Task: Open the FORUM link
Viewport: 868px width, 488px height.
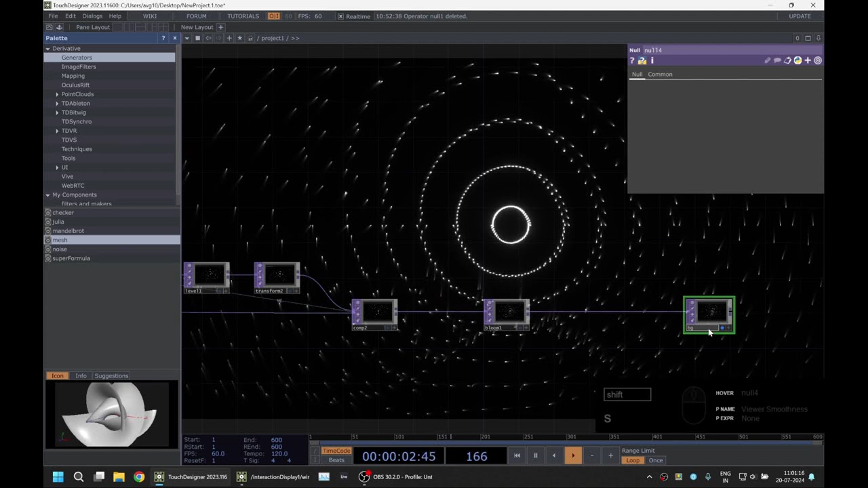Action: 197,16
